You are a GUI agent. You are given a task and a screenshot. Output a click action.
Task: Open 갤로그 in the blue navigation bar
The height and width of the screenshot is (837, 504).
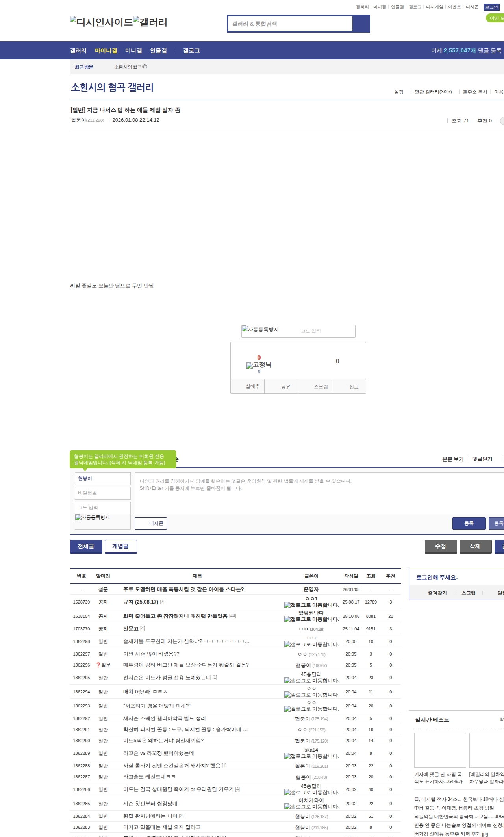point(191,50)
